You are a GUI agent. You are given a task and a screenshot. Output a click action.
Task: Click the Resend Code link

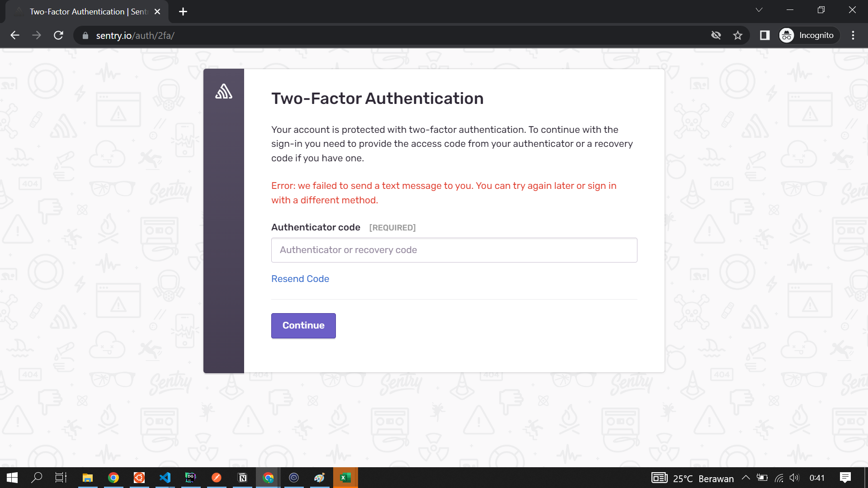tap(300, 279)
